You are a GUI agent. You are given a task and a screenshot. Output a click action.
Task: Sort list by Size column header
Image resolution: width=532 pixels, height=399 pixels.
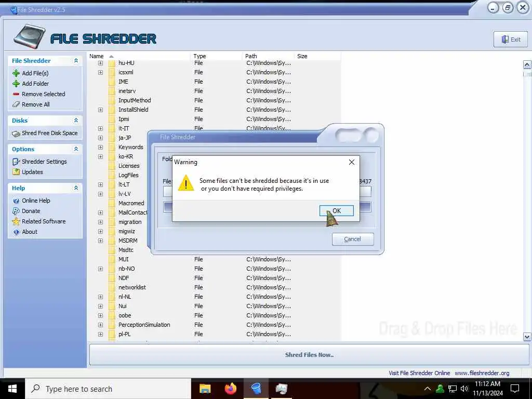[x=317, y=56]
